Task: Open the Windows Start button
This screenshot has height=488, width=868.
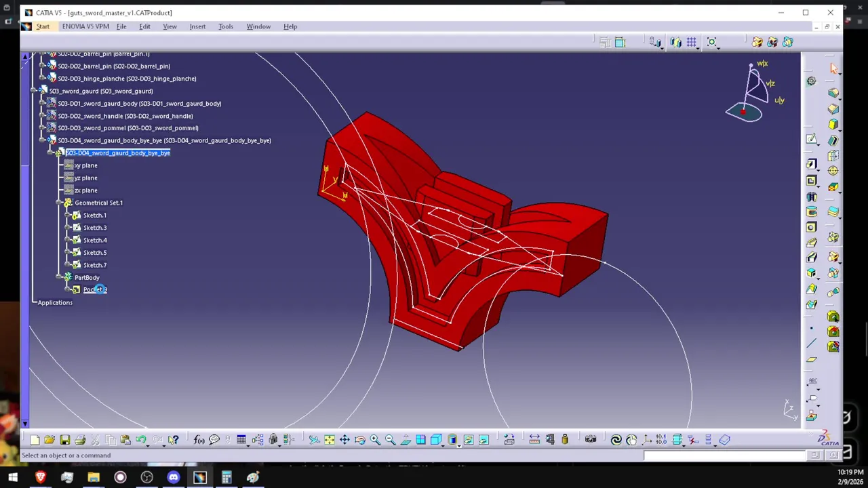Action: [13, 478]
